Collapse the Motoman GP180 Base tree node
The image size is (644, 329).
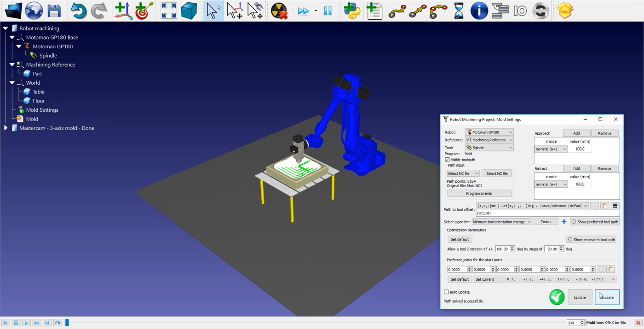[x=12, y=37]
